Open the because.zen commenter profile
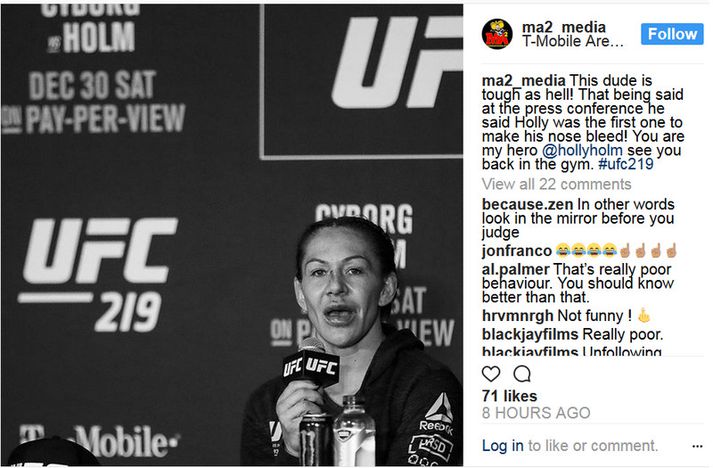713x468 pixels. (527, 204)
